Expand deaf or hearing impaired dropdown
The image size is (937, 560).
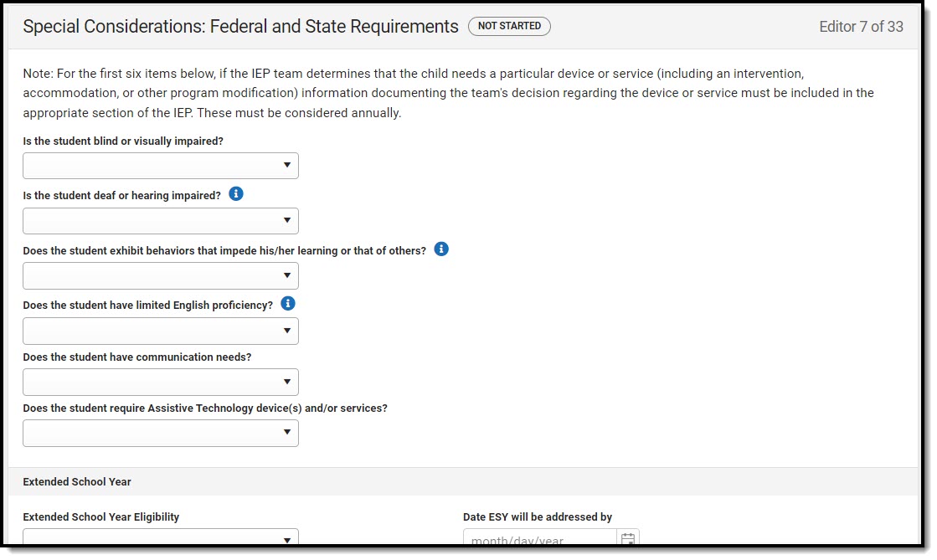161,221
